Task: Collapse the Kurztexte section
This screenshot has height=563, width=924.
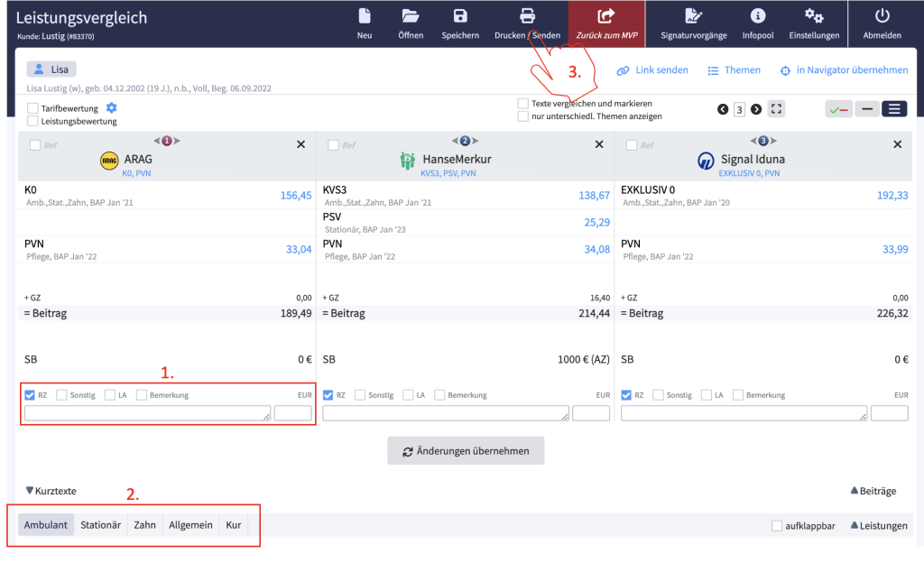Action: pos(51,491)
